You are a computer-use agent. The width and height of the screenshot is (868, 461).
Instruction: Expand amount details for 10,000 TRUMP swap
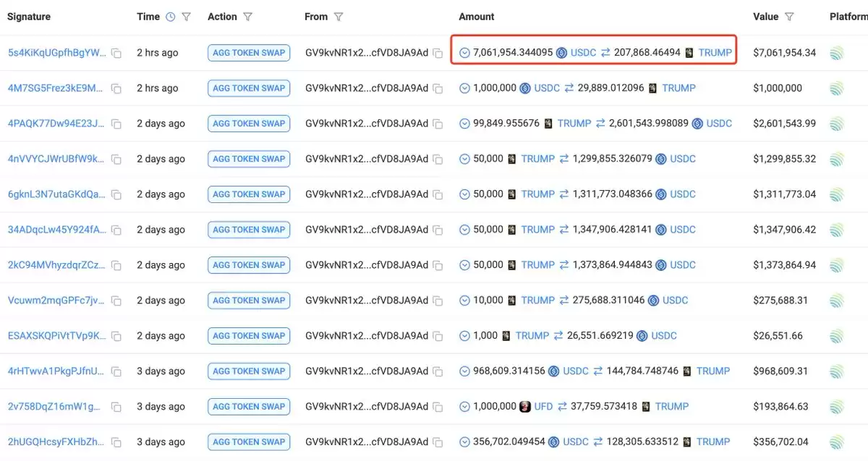point(464,301)
